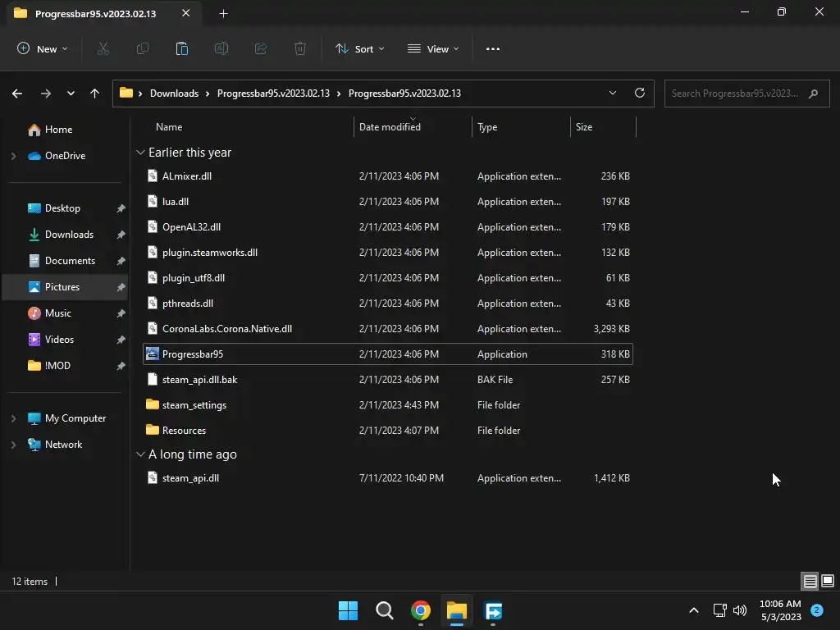Open Videos in quick access
Screen dimensions: 840x630
59,340
